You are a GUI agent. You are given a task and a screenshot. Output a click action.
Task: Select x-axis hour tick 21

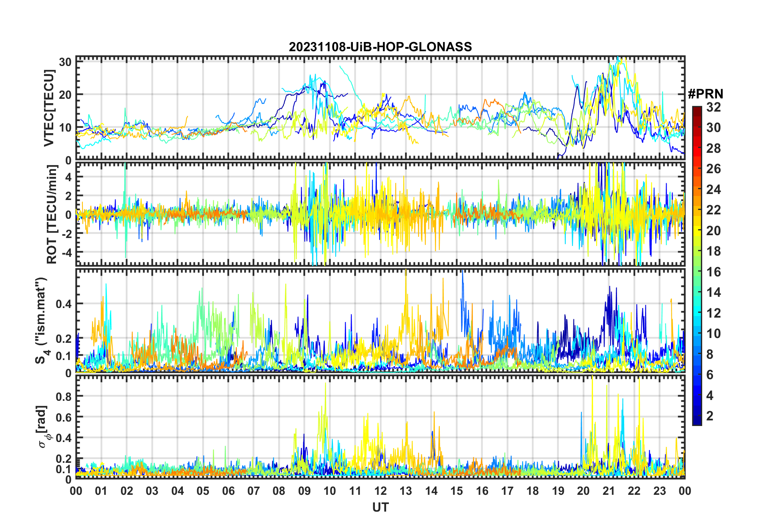click(609, 491)
